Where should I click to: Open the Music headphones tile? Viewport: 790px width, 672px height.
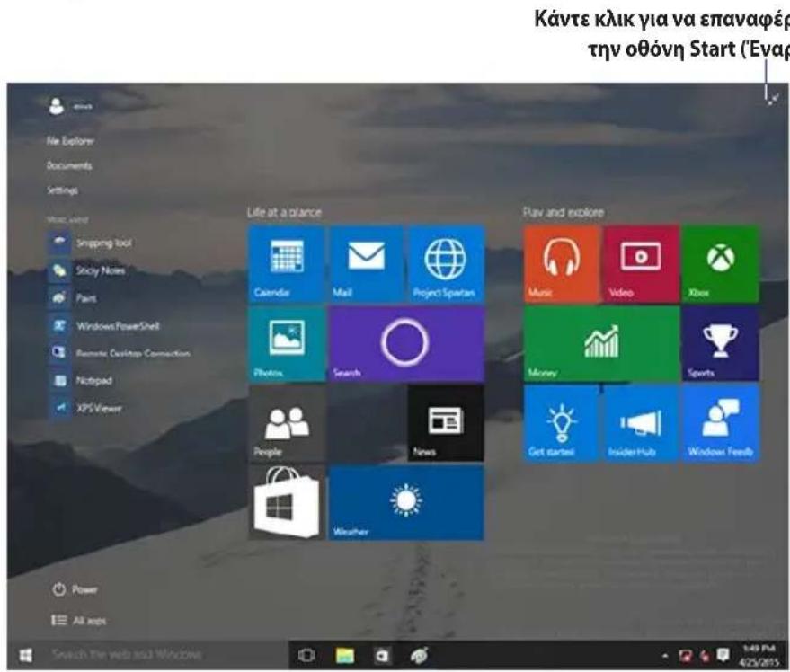pos(561,264)
